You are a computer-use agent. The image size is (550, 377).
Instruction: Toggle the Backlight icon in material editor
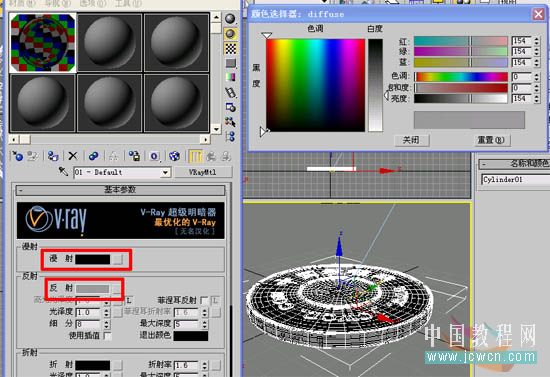click(230, 34)
